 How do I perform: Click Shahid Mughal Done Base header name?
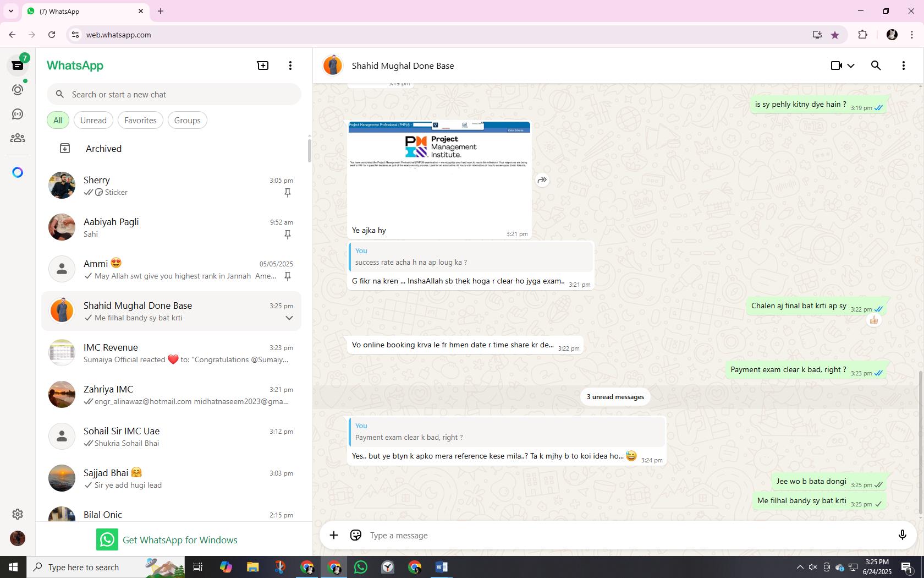(x=403, y=66)
